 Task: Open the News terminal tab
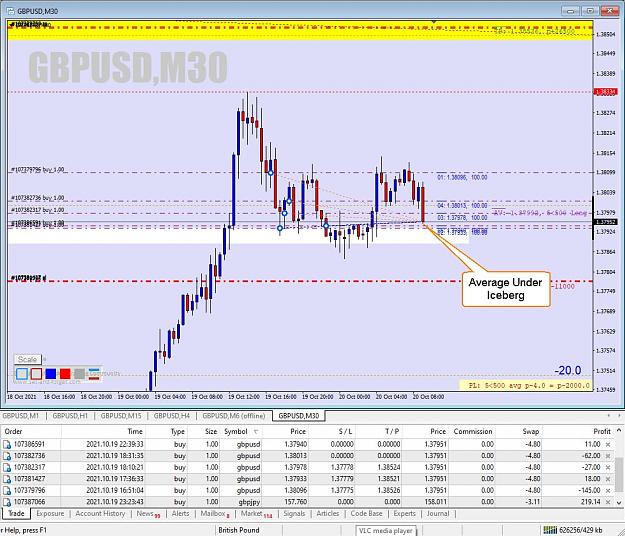148,514
